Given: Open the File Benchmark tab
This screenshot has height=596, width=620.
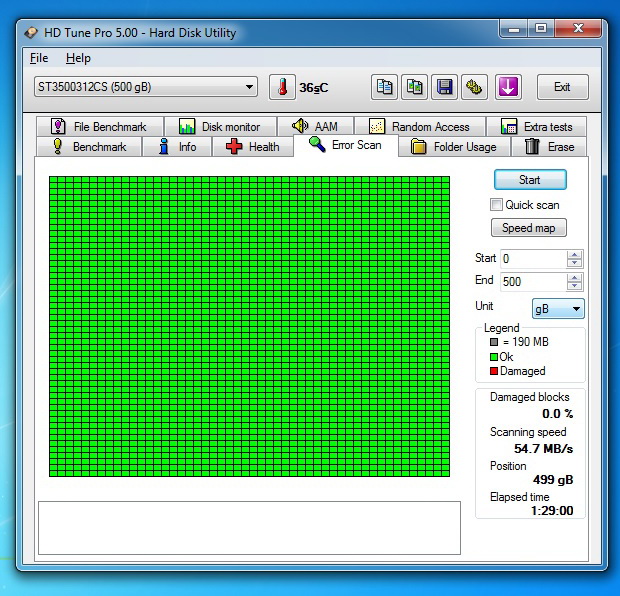Looking at the screenshot, I should click(100, 127).
